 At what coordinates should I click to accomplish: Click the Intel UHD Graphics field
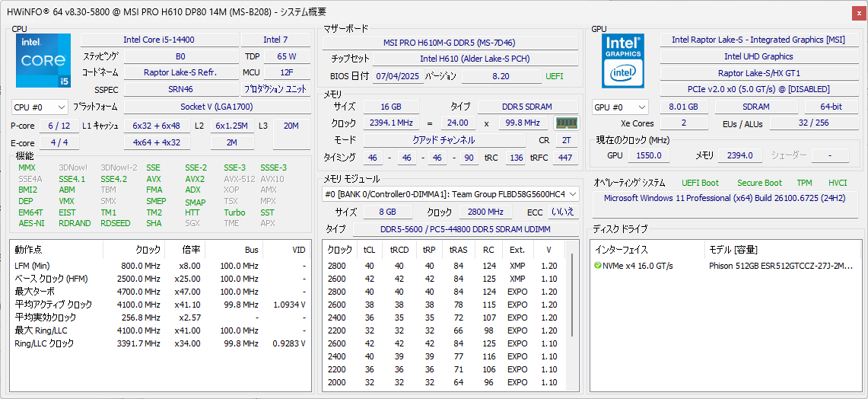(x=758, y=56)
